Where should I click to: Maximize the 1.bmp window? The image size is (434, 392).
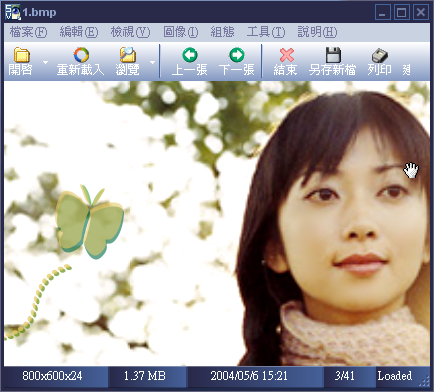click(402, 13)
